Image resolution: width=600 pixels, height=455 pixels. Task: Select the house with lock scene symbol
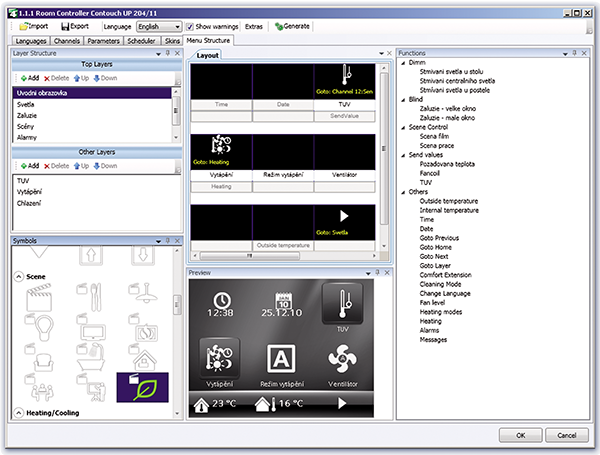[x=143, y=357]
